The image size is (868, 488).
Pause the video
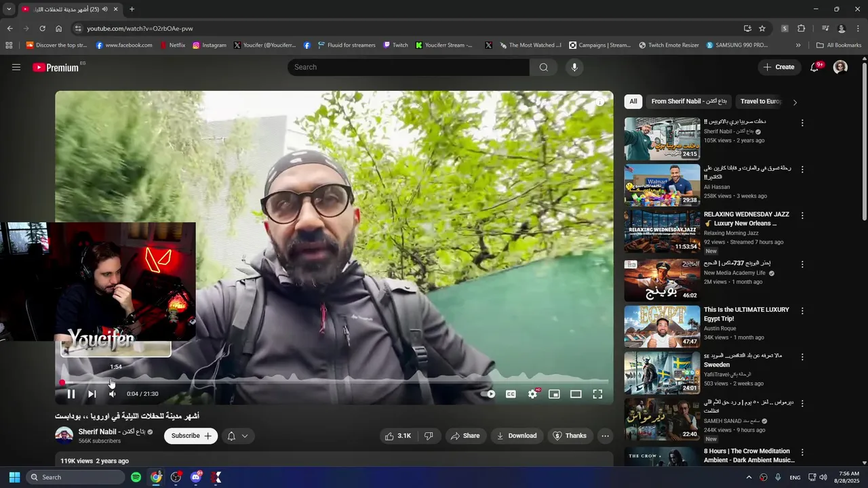click(x=71, y=394)
